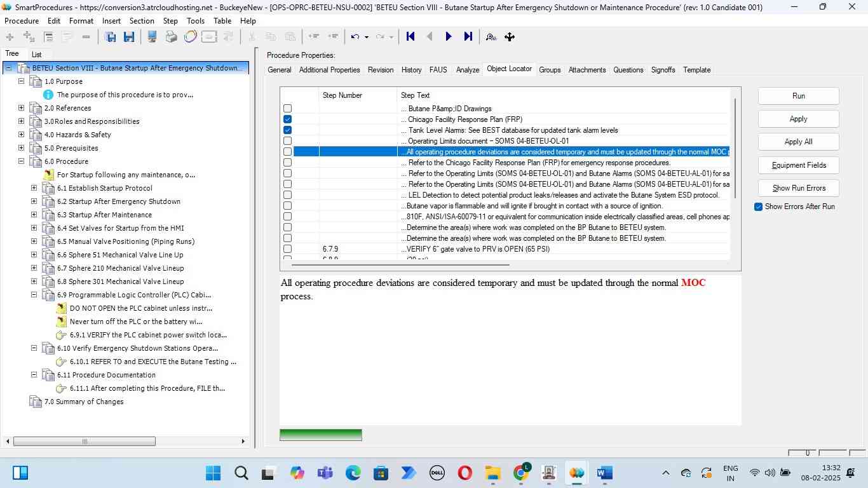The image size is (868, 488).
Task: Check the step 6.7.9 row checkbox
Action: 288,249
